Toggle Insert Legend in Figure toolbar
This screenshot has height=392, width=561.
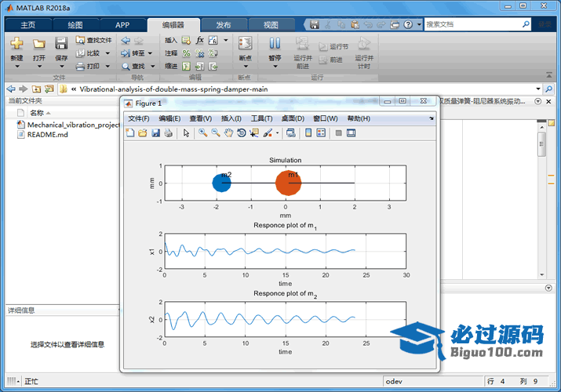(321, 133)
